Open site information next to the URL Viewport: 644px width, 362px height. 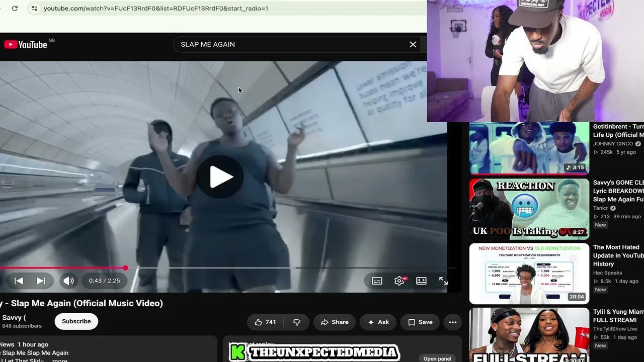point(34,9)
